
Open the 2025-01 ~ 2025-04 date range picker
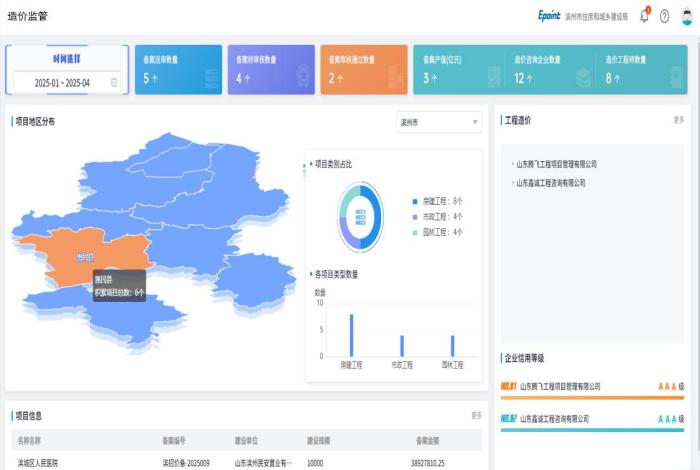(64, 82)
